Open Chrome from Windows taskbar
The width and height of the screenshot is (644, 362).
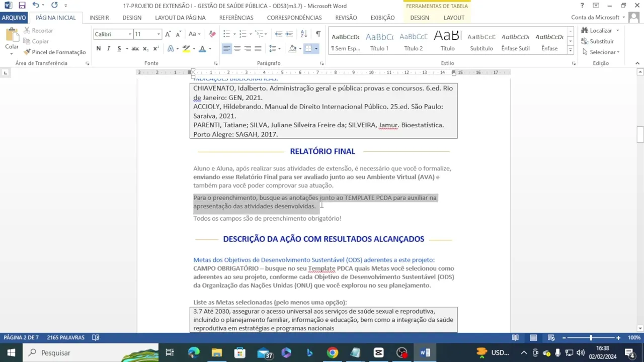(333, 353)
